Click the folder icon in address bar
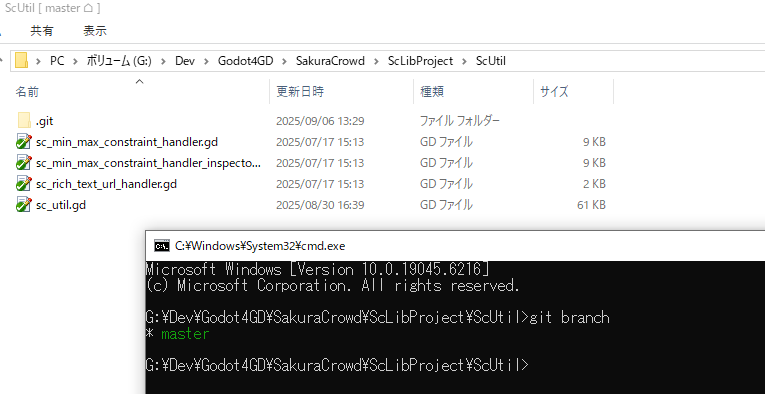 (x=21, y=61)
